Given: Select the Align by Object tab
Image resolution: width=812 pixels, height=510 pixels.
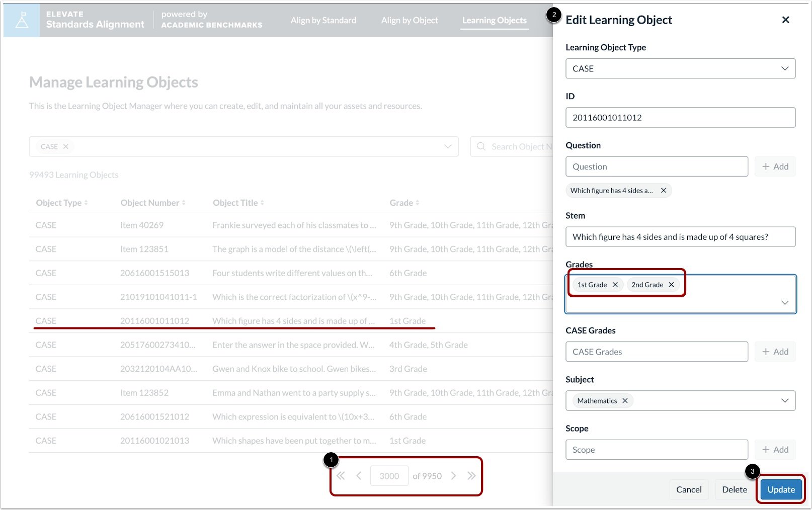Looking at the screenshot, I should [x=410, y=20].
